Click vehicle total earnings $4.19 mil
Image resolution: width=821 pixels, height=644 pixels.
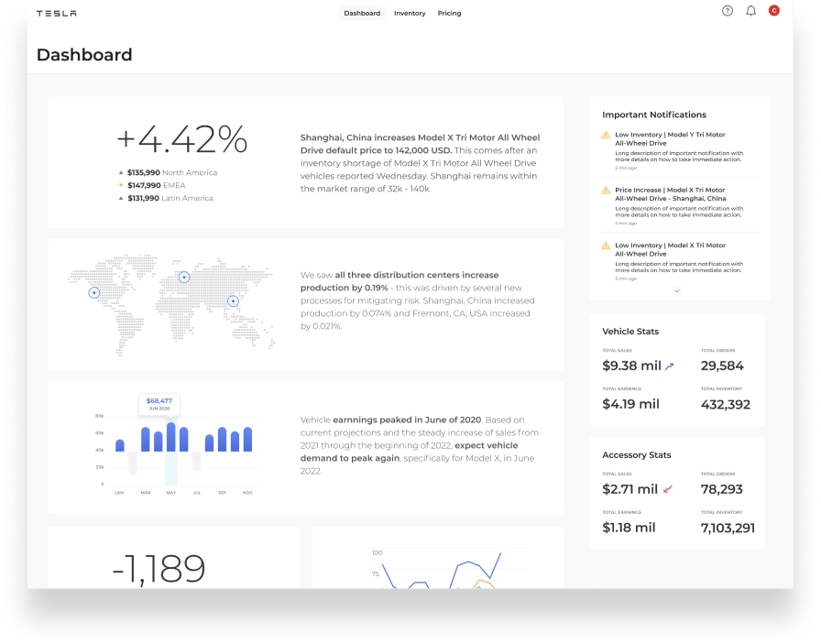pyautogui.click(x=630, y=404)
